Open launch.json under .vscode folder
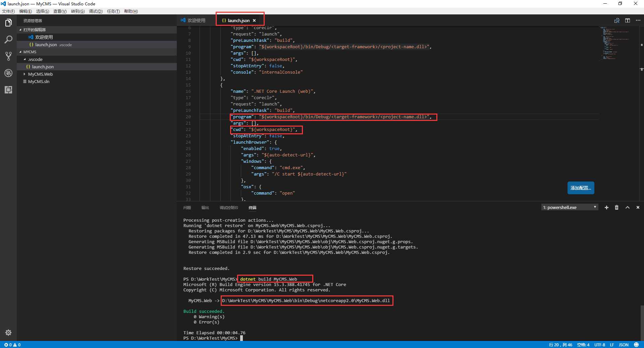The width and height of the screenshot is (644, 348). (x=97, y=67)
